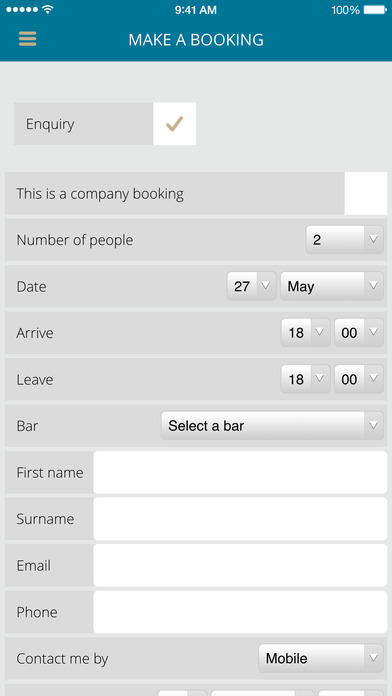Image resolution: width=392 pixels, height=696 pixels.
Task: Focus the First name input field
Action: click(240, 472)
